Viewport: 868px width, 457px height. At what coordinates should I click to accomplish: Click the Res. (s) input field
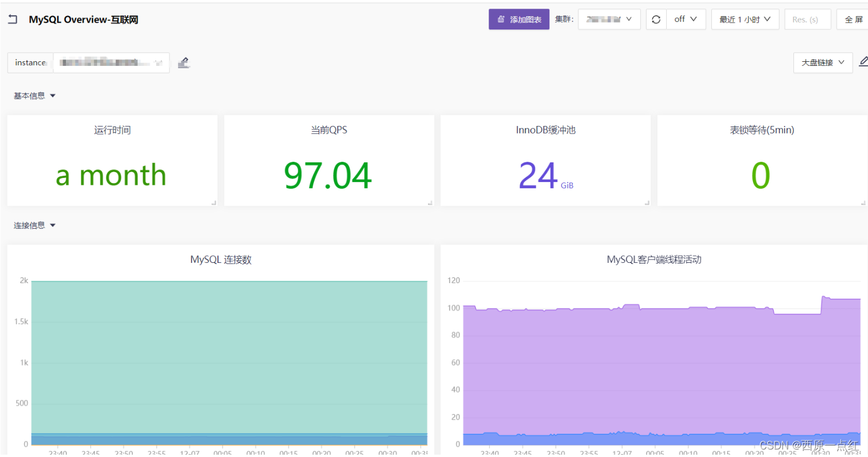[807, 19]
